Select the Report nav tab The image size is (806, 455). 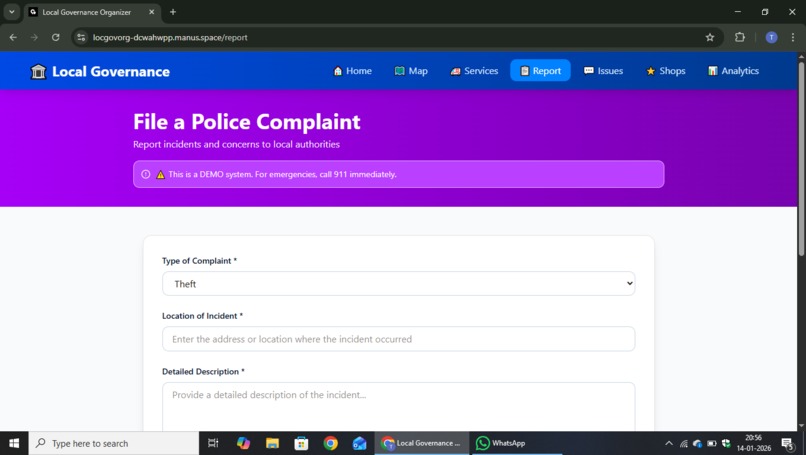tap(540, 70)
